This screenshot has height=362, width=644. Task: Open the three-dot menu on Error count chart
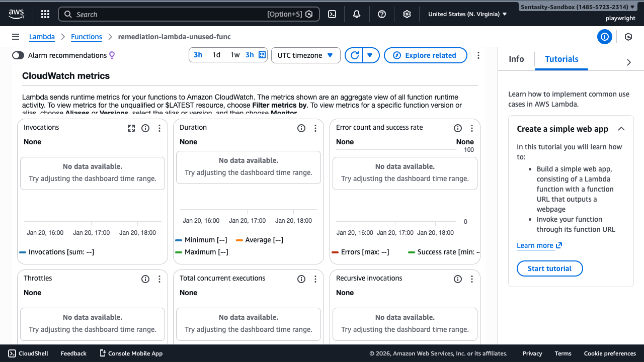click(471, 128)
